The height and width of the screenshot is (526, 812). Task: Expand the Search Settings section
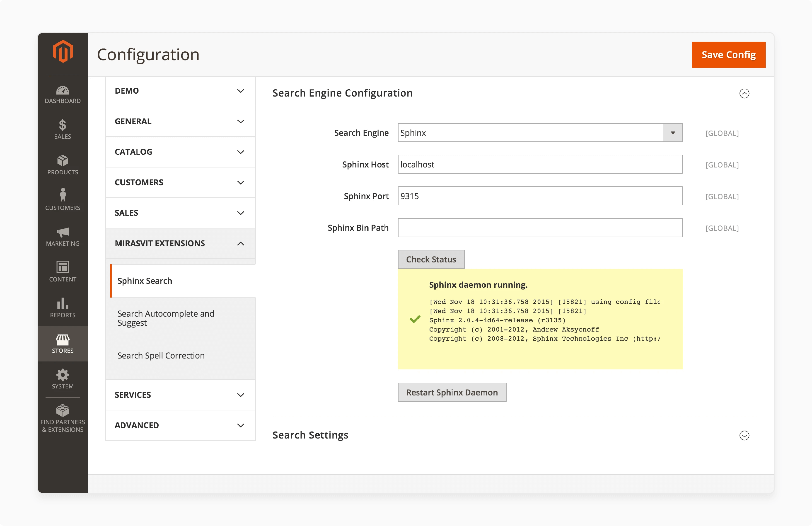point(744,435)
